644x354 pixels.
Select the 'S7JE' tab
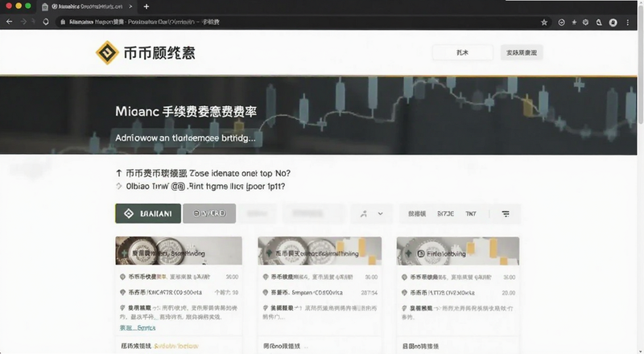(x=446, y=214)
